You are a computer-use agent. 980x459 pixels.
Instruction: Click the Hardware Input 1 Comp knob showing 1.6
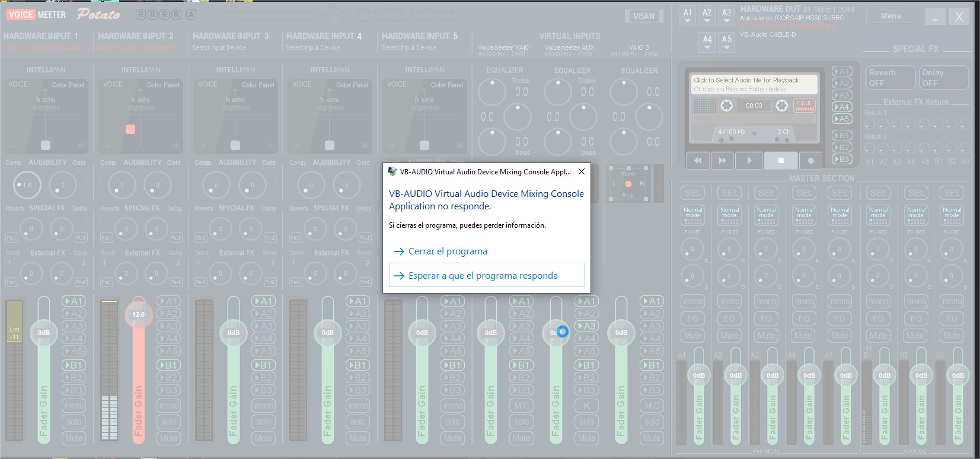[27, 185]
